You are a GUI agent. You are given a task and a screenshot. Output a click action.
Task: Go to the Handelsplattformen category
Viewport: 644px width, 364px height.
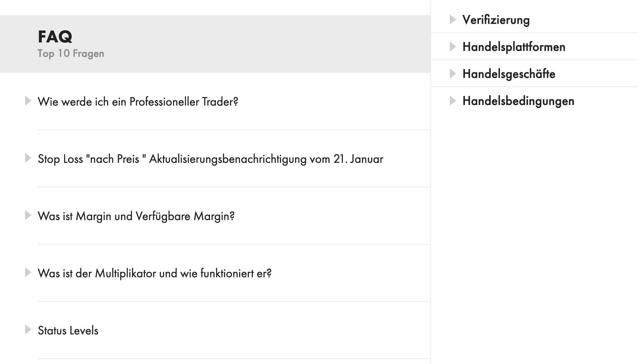click(x=514, y=47)
